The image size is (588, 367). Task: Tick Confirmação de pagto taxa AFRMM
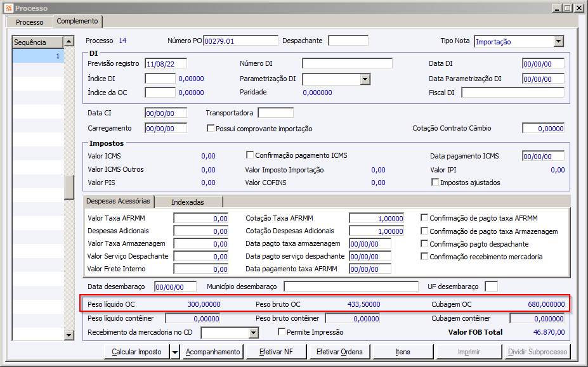point(424,218)
